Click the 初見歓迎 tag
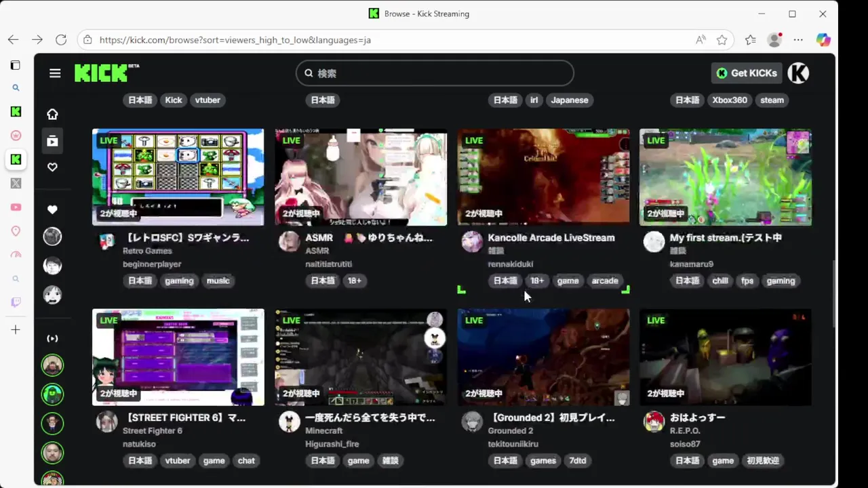Image resolution: width=868 pixels, height=488 pixels. pyautogui.click(x=763, y=461)
